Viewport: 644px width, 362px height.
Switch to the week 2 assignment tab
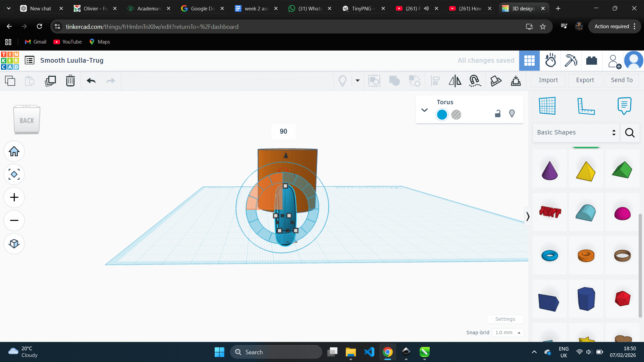pyautogui.click(x=256, y=8)
